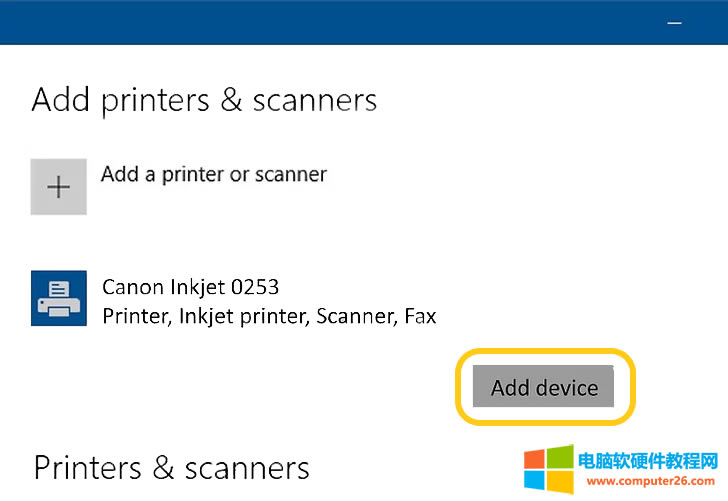
Task: Select the Canon printer device icon
Action: click(x=59, y=298)
